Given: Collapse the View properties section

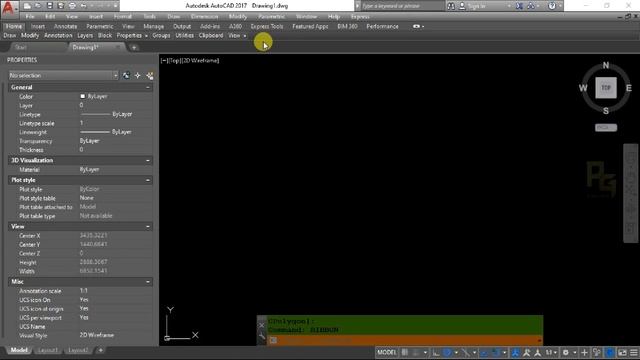Looking at the screenshot, I should click(148, 227).
